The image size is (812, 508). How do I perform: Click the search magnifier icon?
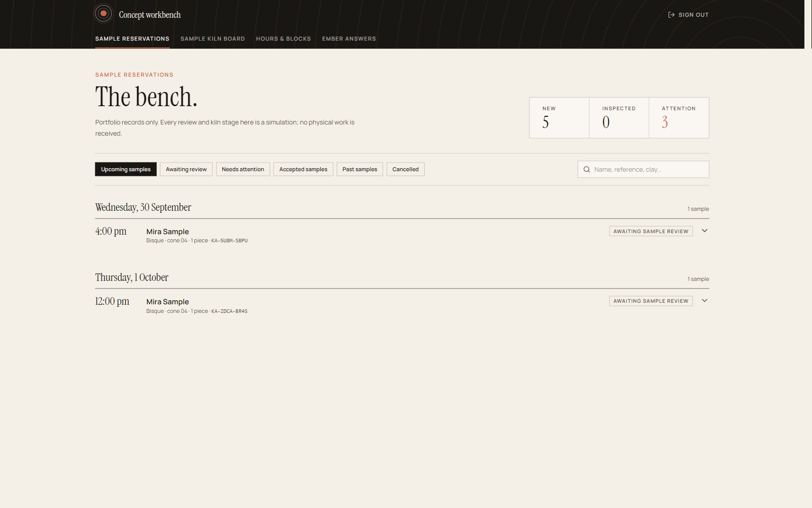click(587, 170)
